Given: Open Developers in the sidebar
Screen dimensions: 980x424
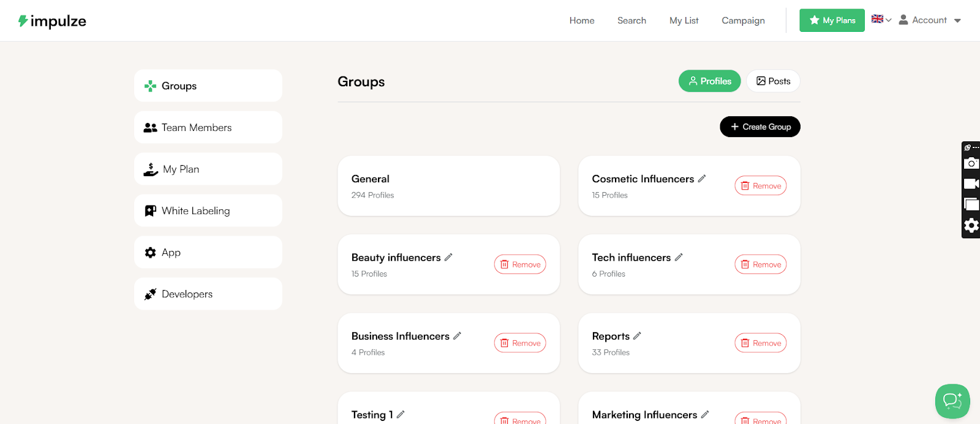Looking at the screenshot, I should point(208,294).
